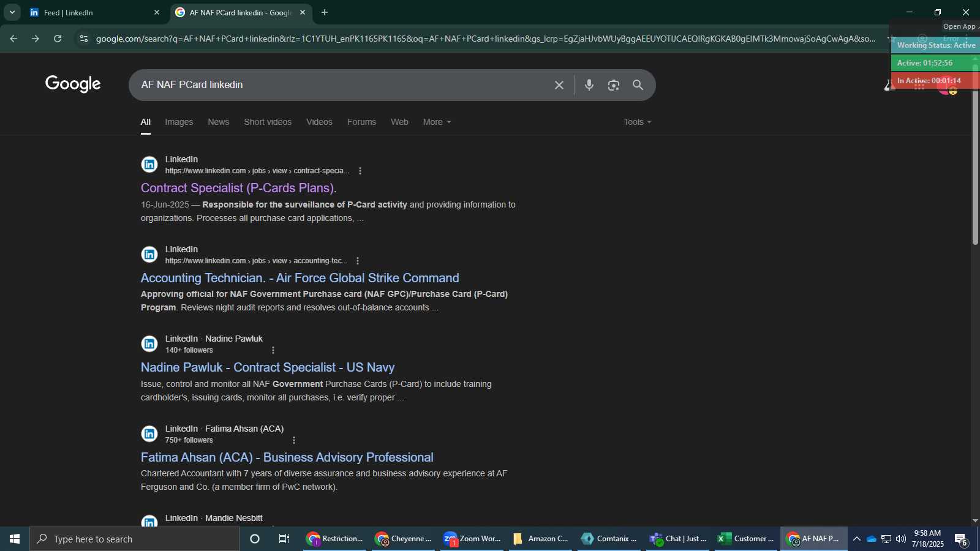Viewport: 980px width, 551px height.
Task: Switch to Cheyenne Chrome window on taskbar
Action: tap(404, 539)
